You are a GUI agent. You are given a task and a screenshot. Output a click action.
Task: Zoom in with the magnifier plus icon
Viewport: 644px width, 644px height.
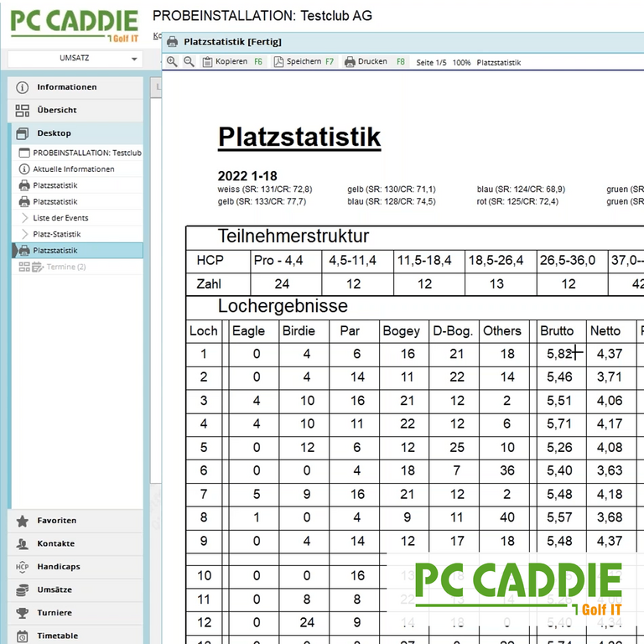(x=172, y=62)
